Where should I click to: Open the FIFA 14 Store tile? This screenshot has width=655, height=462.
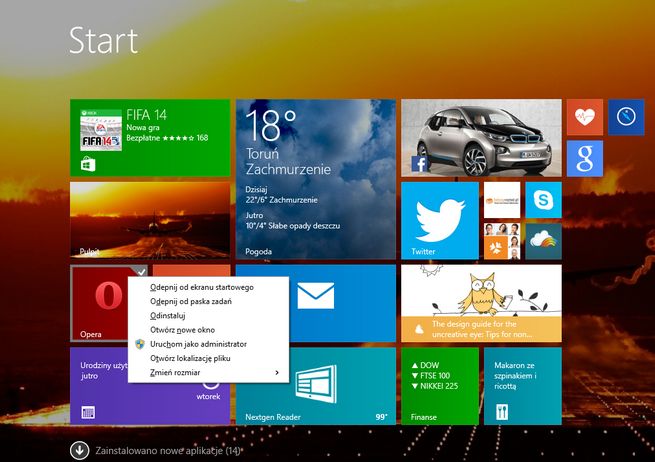tap(150, 138)
